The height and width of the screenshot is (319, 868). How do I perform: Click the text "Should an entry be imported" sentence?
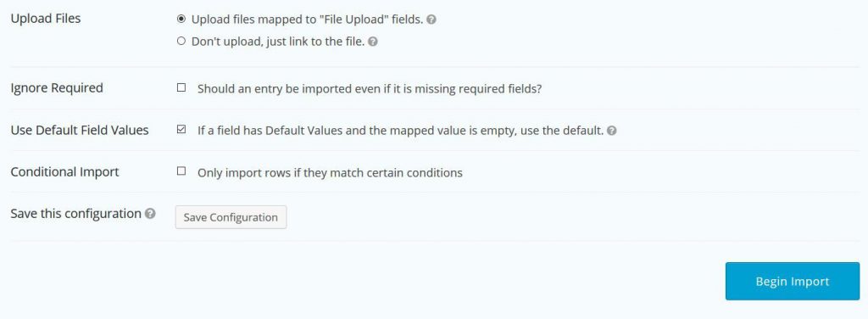pyautogui.click(x=370, y=88)
